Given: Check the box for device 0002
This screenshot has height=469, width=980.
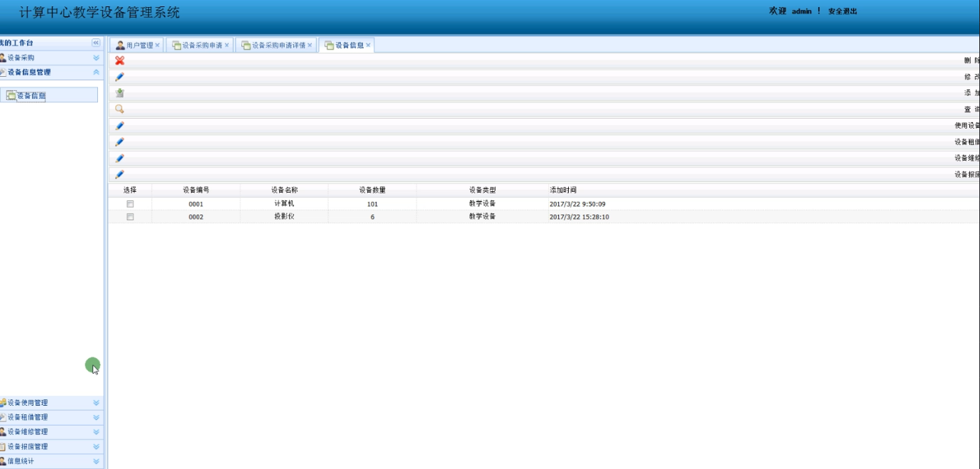Looking at the screenshot, I should (130, 217).
